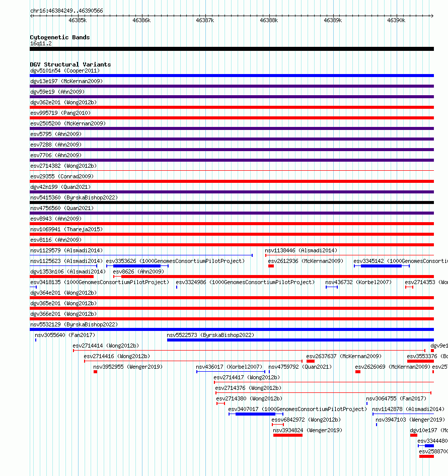
Task: Click the esv3345142 1000Genomes variant label
Action: (x=401, y=261)
